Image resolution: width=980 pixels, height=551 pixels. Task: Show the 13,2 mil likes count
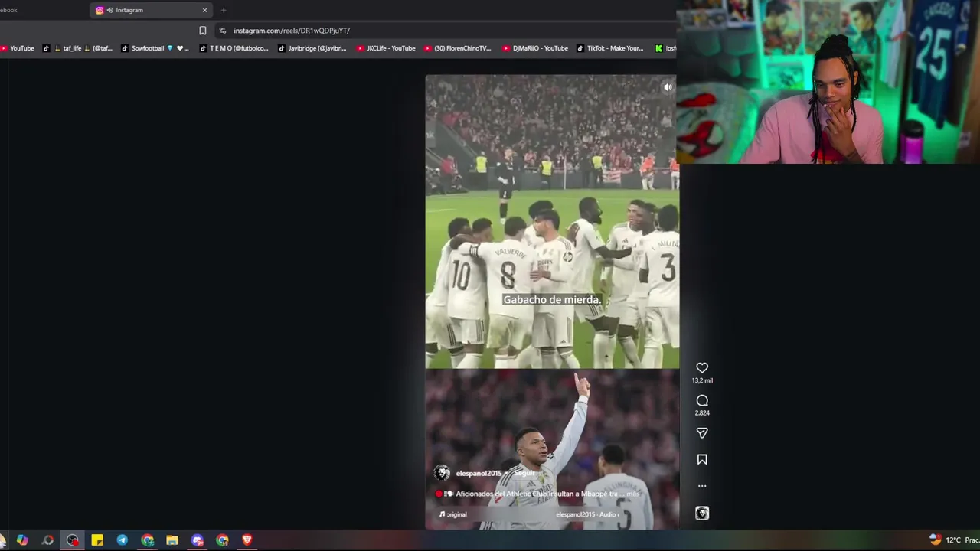click(x=702, y=380)
